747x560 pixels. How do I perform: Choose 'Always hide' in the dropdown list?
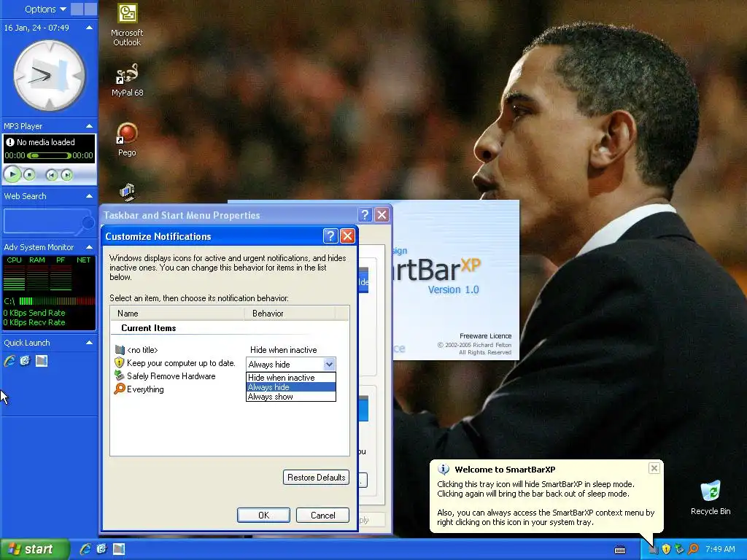pos(290,387)
